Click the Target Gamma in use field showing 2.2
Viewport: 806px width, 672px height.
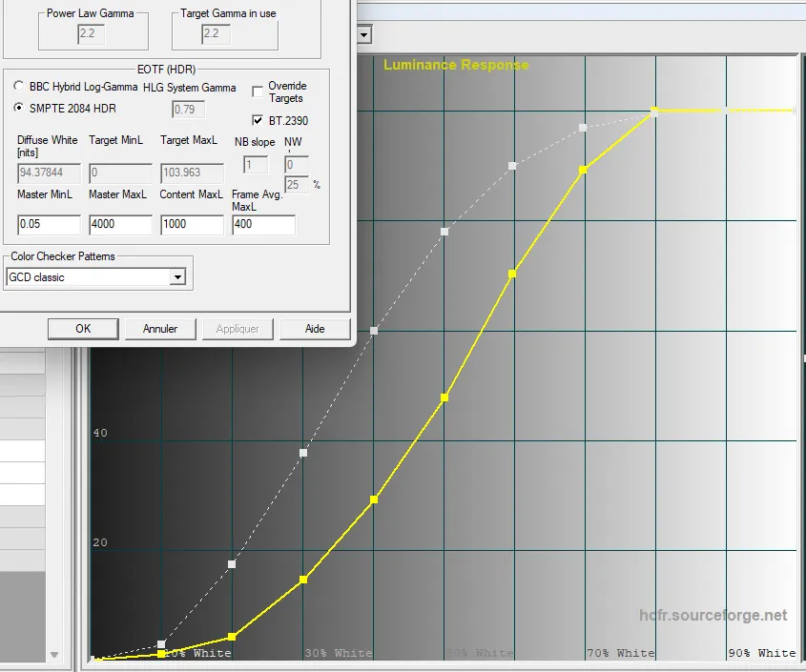216,34
